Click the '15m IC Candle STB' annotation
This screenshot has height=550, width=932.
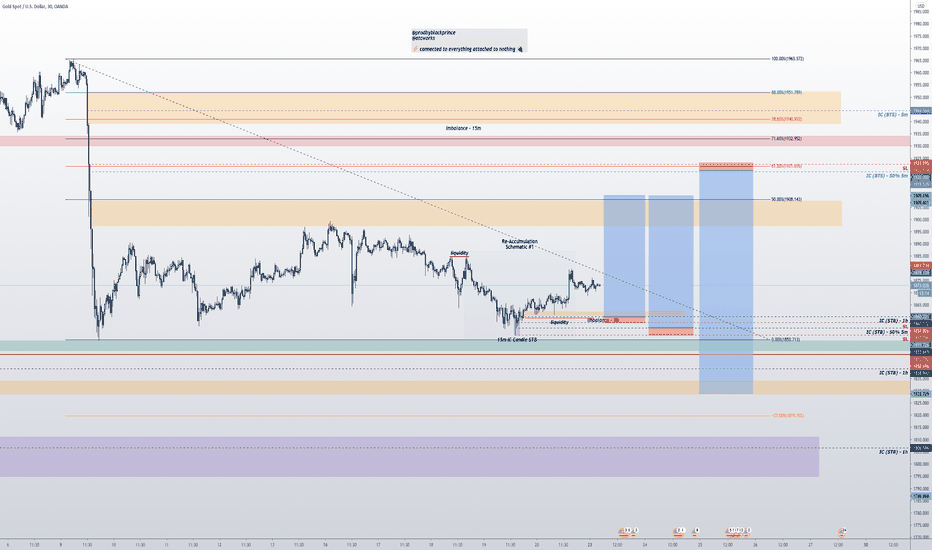point(517,340)
